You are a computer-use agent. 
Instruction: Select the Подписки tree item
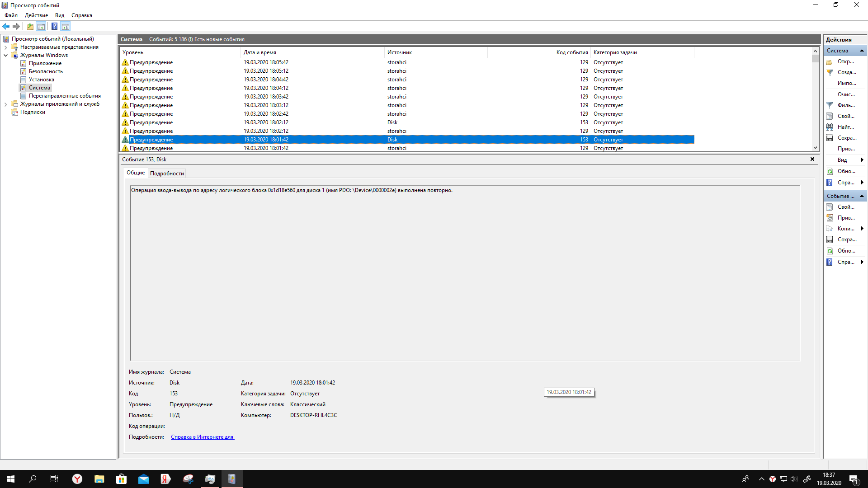(x=33, y=112)
